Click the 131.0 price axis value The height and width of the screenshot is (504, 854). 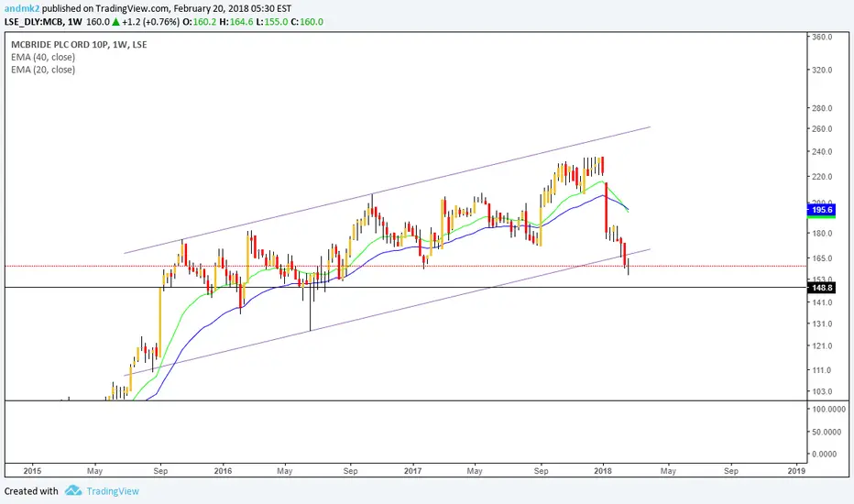coord(822,323)
